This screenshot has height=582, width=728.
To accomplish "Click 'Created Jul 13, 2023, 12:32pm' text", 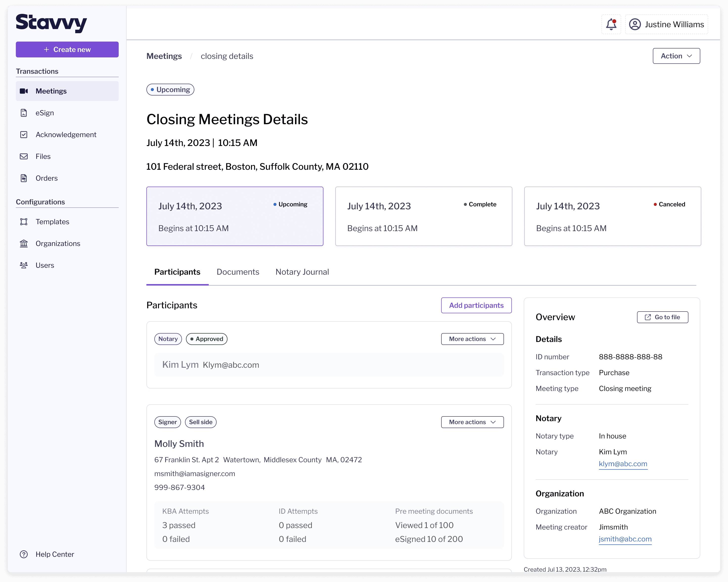I will click(565, 569).
